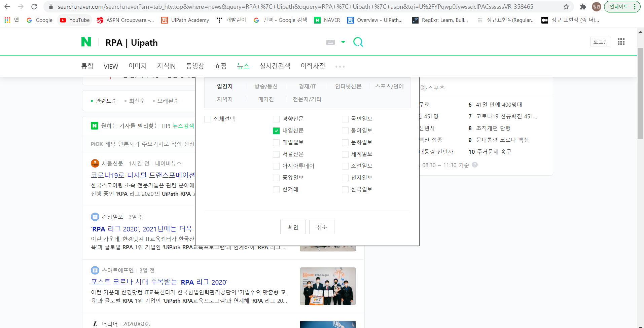Switch to 통합 search tab

click(x=87, y=66)
